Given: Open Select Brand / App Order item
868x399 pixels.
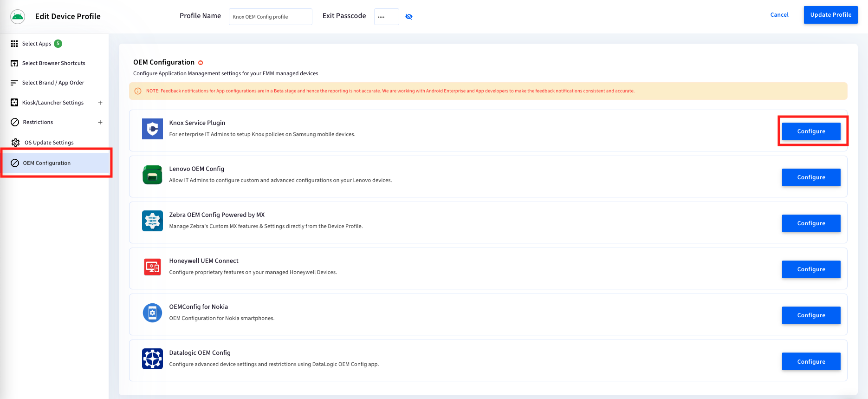Looking at the screenshot, I should [x=54, y=83].
